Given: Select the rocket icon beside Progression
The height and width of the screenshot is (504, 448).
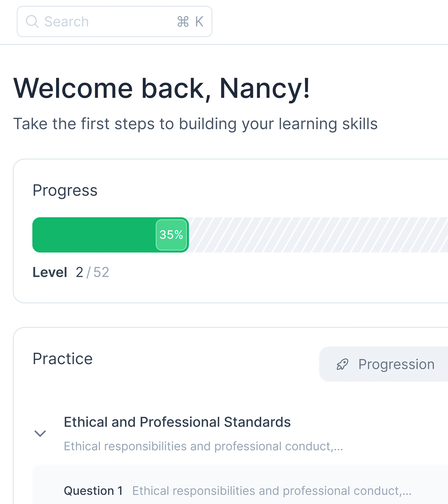Looking at the screenshot, I should [343, 364].
